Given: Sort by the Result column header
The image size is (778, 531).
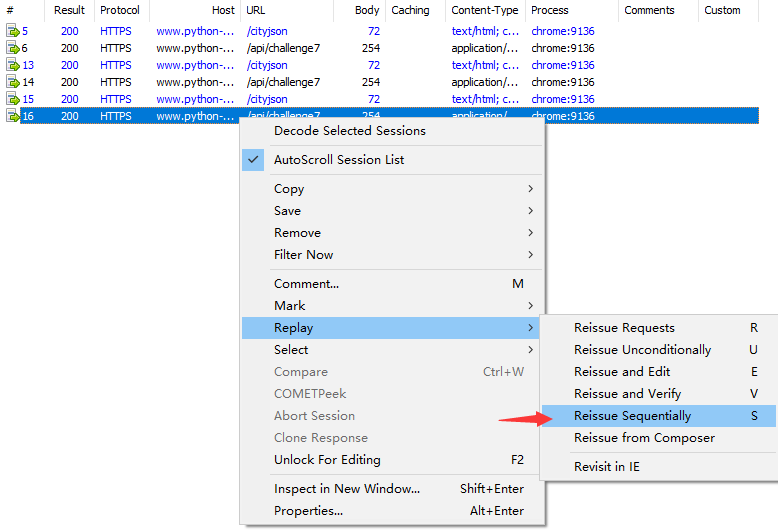Looking at the screenshot, I should (x=69, y=10).
